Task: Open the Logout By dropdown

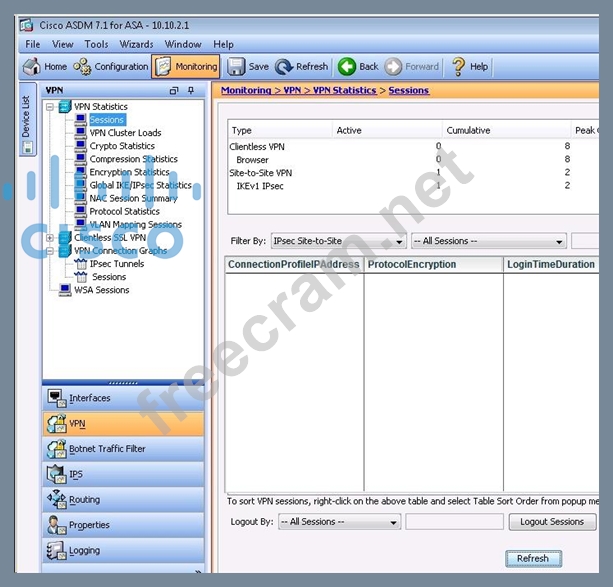Action: [x=394, y=522]
